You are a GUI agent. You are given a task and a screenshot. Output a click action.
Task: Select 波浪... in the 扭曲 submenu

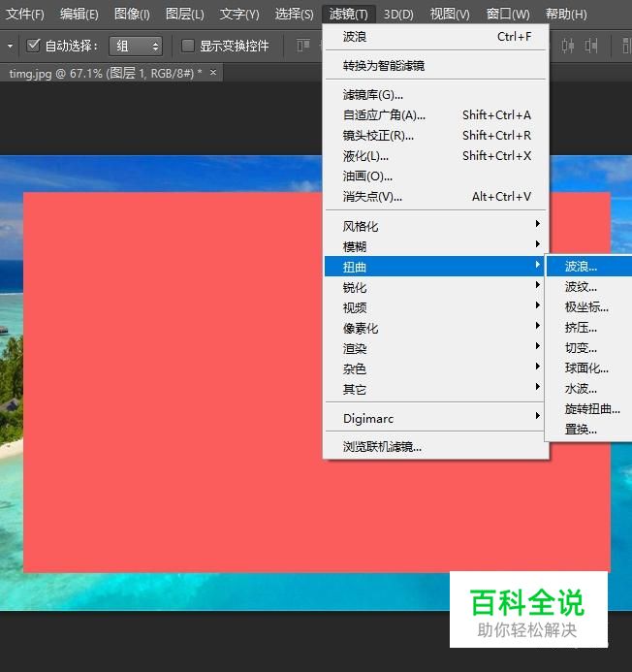(589, 266)
